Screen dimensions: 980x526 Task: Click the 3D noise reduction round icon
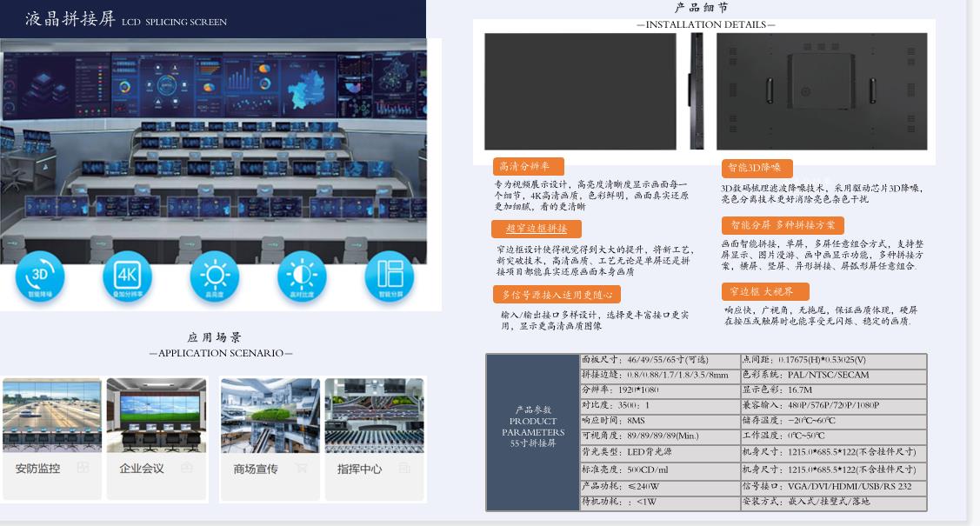pos(40,277)
